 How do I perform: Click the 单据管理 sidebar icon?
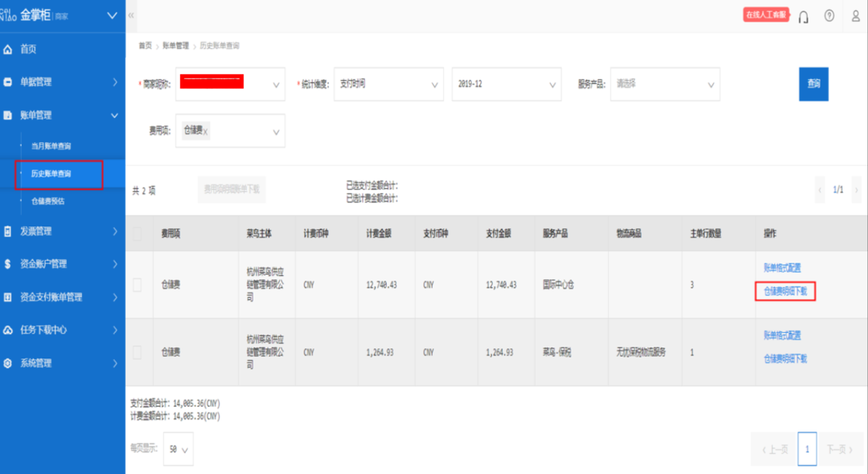8,82
